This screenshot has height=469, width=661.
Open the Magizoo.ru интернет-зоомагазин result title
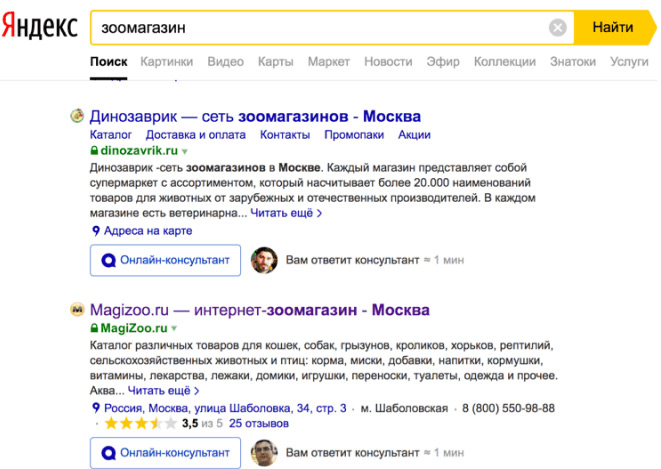click(x=259, y=310)
